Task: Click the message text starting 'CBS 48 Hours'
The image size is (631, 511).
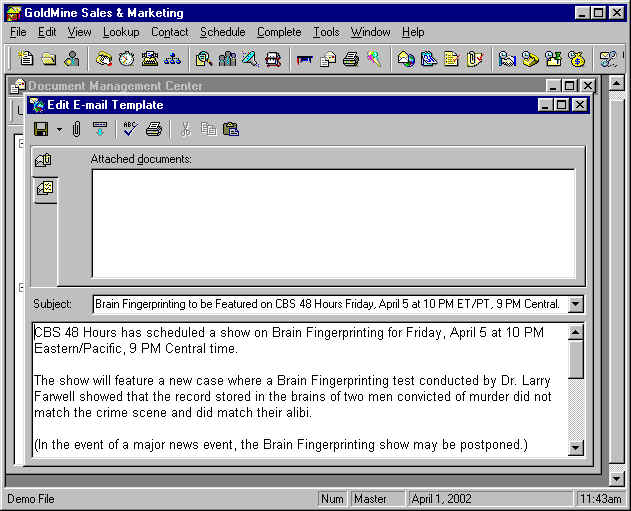Action: [x=289, y=340]
